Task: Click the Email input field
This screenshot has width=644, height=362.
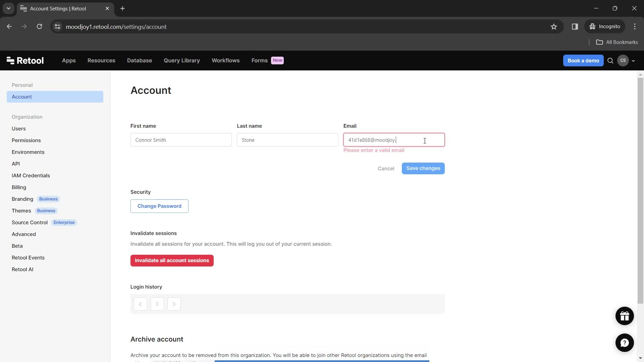Action: [x=394, y=140]
